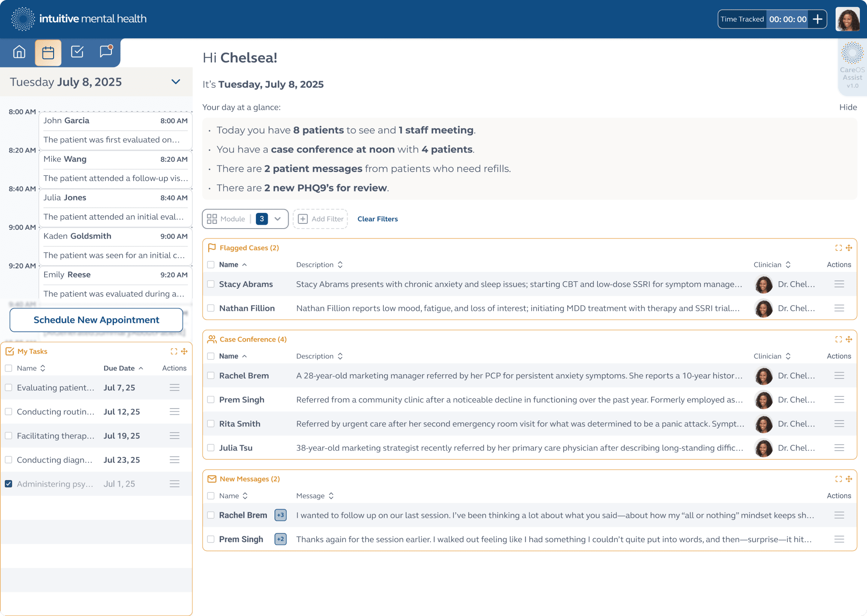
Task: Switch to the Case Conference section header
Action: click(x=253, y=339)
